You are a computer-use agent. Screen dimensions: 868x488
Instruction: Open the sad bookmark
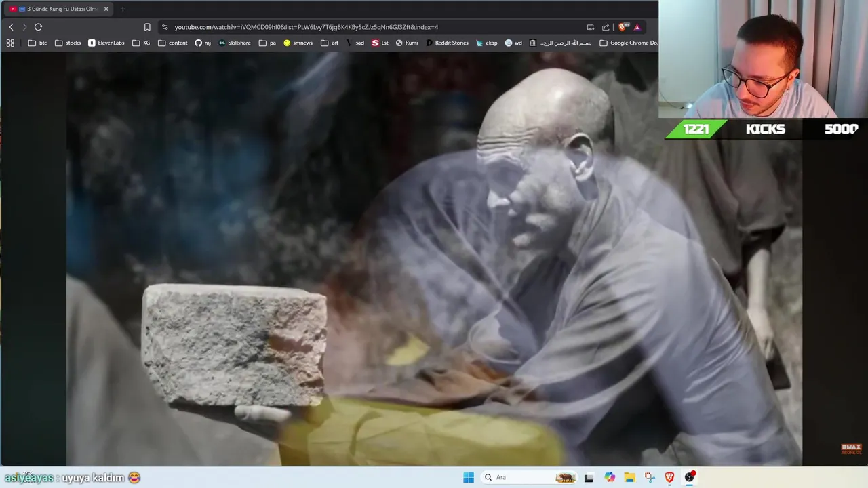click(355, 43)
